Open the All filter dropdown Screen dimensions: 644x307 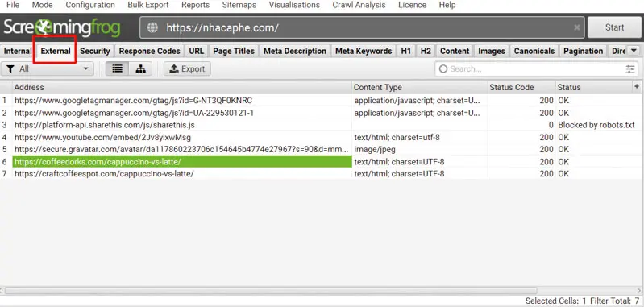tap(48, 69)
